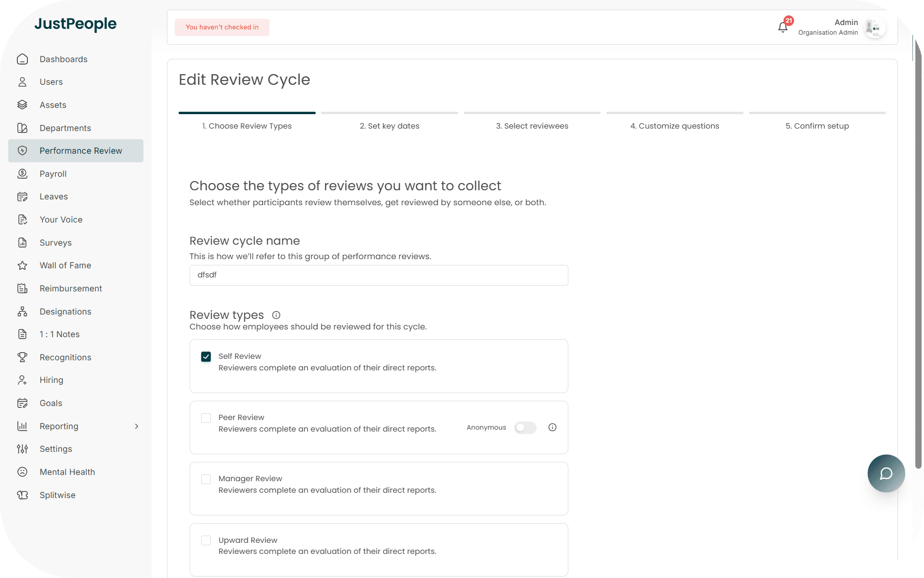
Task: Click the Review types info icon
Action: click(x=276, y=315)
